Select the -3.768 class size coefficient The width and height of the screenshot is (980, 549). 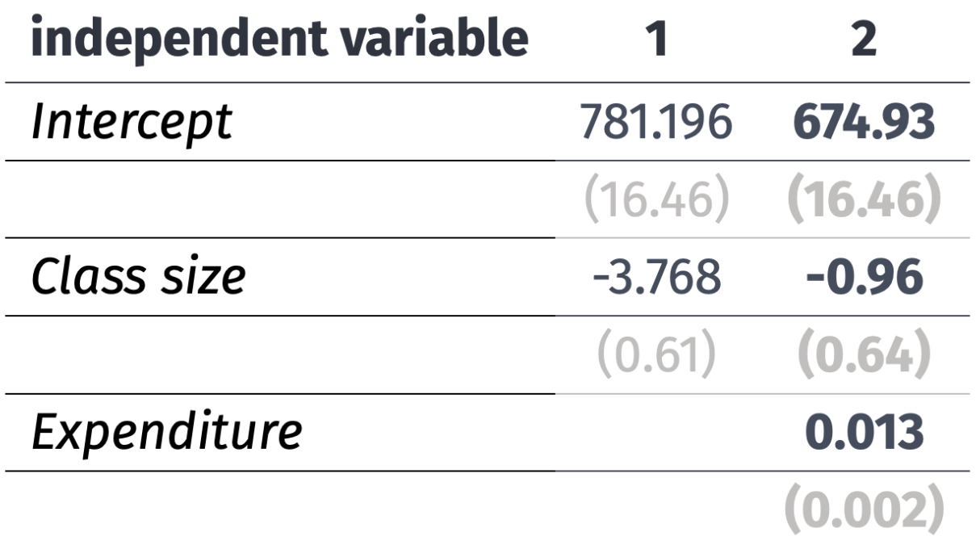tap(657, 279)
